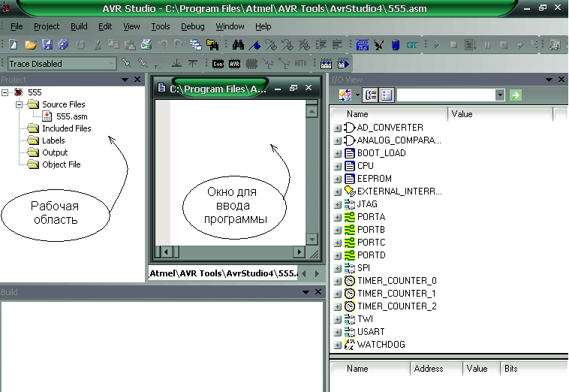Click the Address column header in lower pane
569x392 pixels.
click(437, 369)
